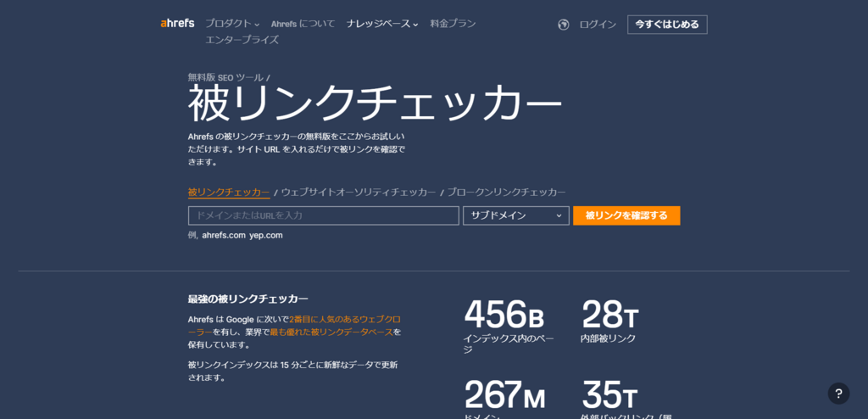Open the サブドメイン mode dropdown

coord(516,215)
